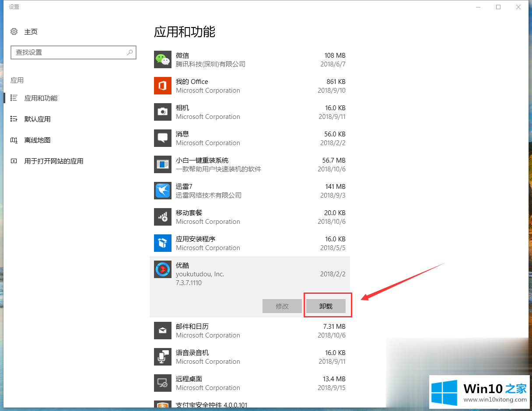532x411 pixels.
Task: Select the 小白一键重装系统 app name
Action: point(202,160)
